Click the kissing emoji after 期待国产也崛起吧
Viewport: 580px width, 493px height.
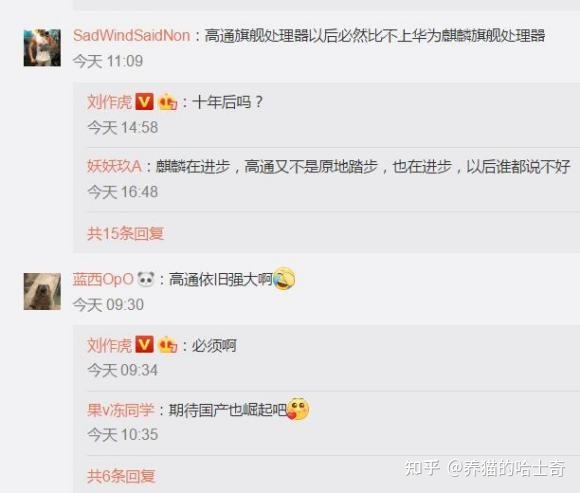pyautogui.click(x=298, y=409)
